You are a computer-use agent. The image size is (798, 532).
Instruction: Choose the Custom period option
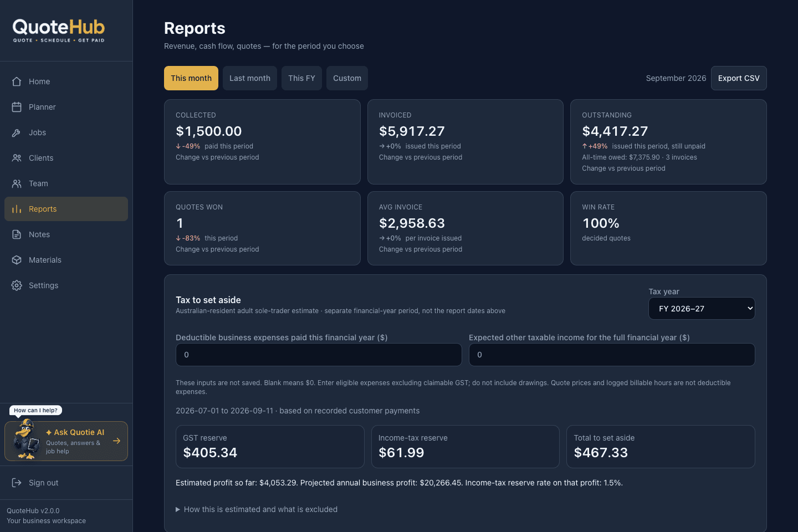pos(347,78)
